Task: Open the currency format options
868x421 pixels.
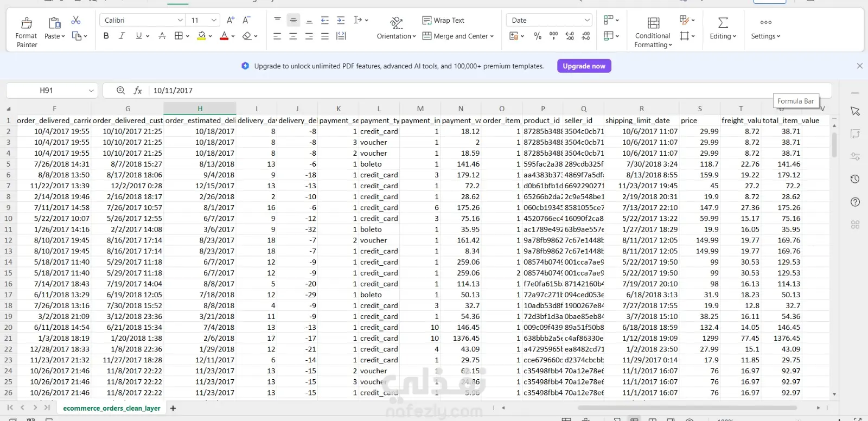Action: (x=516, y=36)
